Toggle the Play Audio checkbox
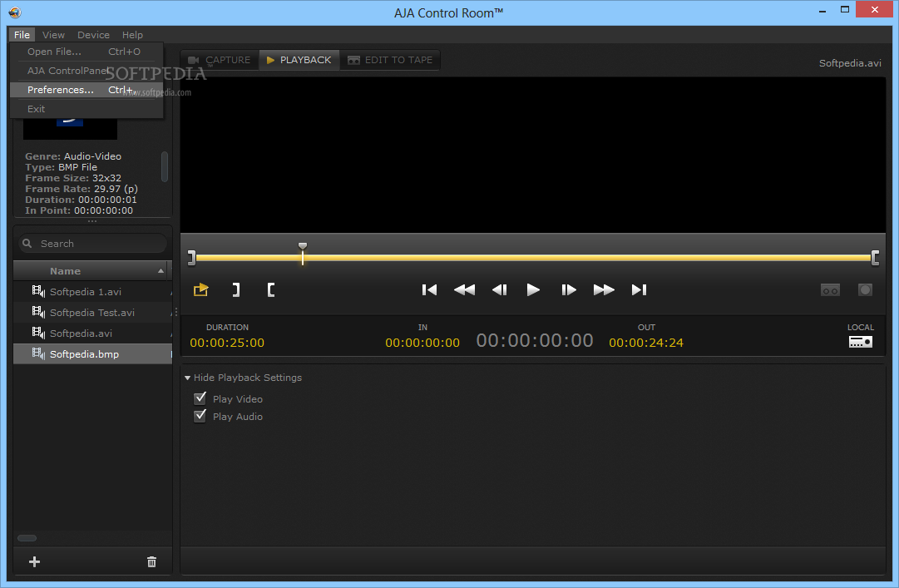The image size is (899, 588). [x=200, y=416]
